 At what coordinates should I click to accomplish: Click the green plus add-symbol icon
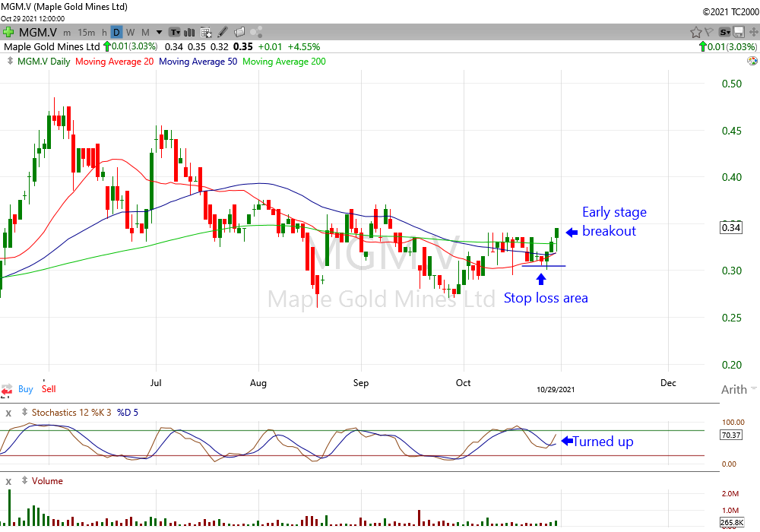(x=8, y=33)
